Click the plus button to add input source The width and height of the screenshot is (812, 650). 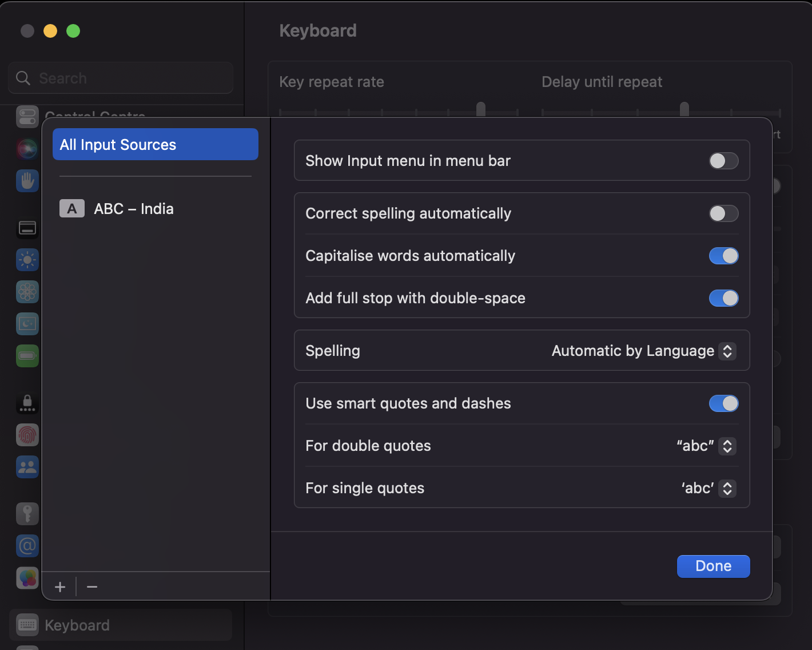pos(60,587)
